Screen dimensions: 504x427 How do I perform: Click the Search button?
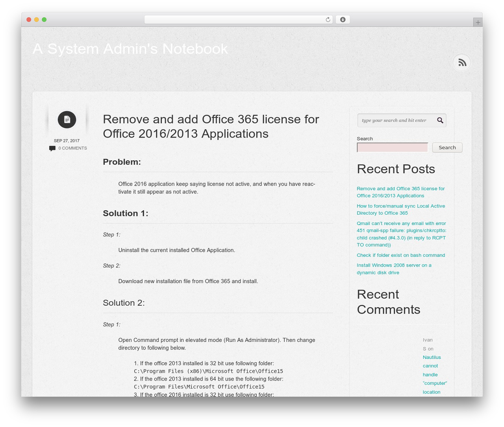click(447, 147)
